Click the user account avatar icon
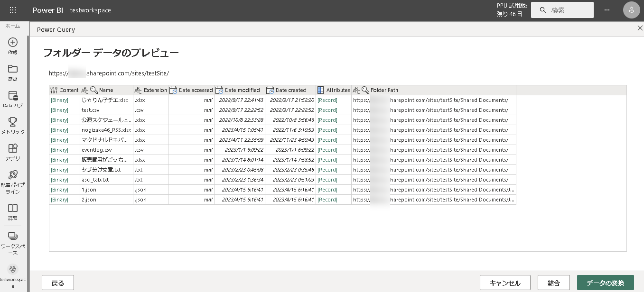 click(631, 10)
